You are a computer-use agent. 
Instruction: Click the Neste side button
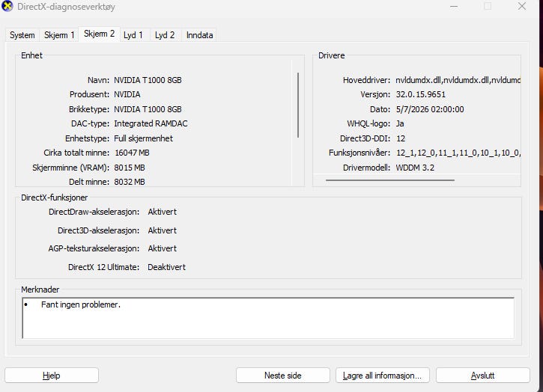tap(283, 376)
